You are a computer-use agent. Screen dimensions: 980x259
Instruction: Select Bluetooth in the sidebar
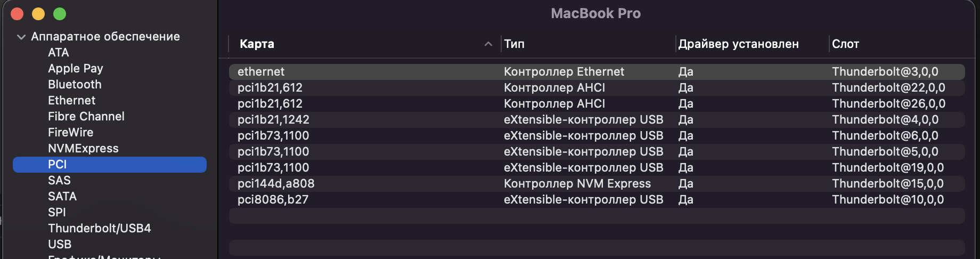pyautogui.click(x=75, y=85)
